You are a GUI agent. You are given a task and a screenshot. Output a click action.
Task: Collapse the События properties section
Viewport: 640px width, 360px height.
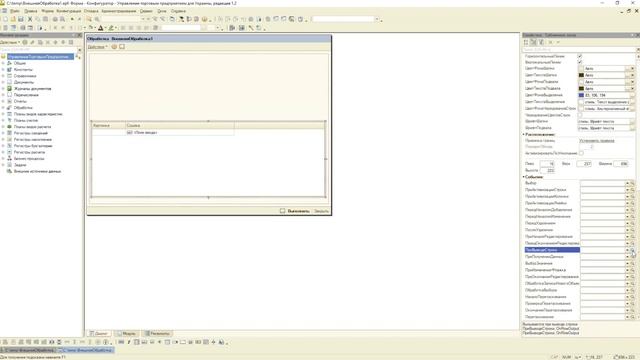click(524, 177)
